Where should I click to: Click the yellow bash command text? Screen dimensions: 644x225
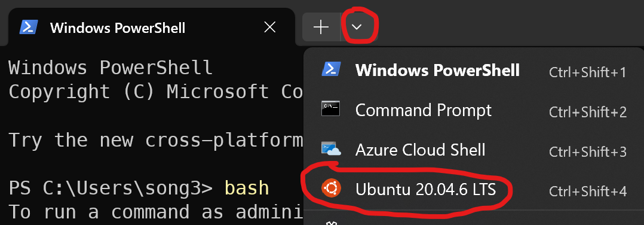(x=246, y=188)
